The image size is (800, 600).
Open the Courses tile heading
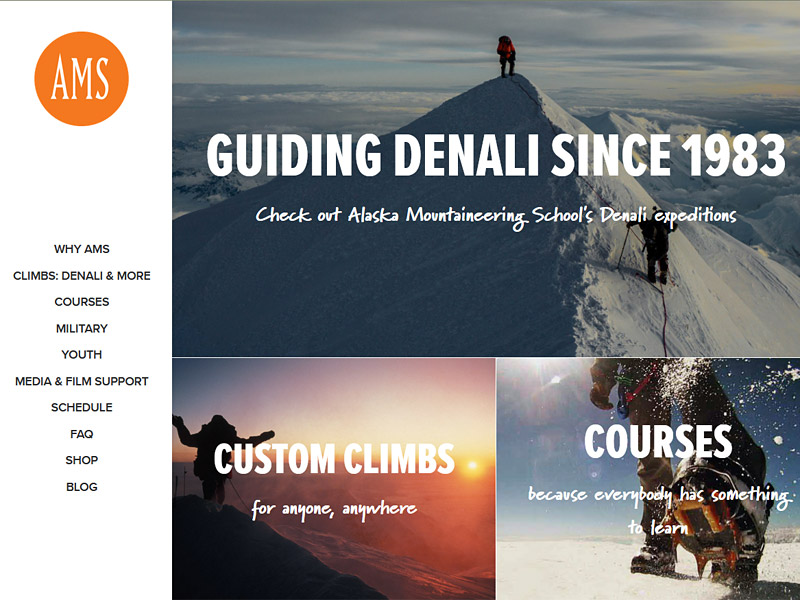click(658, 441)
